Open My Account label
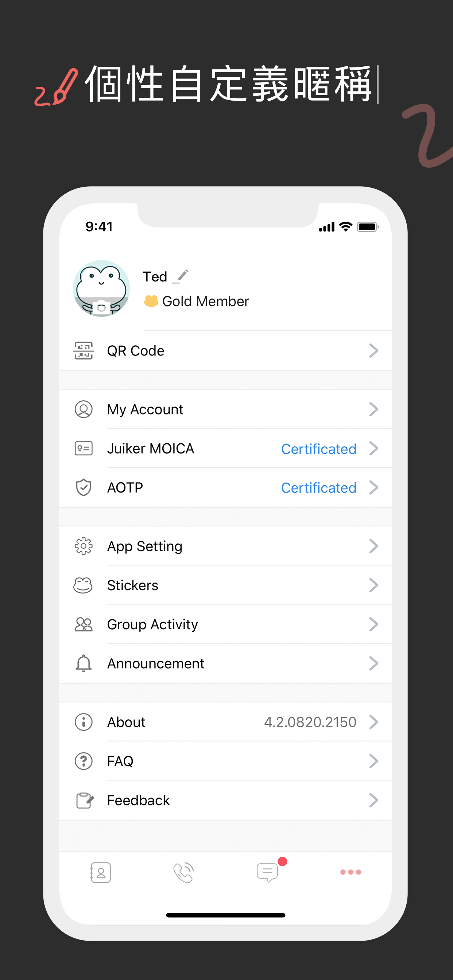Screen dimensions: 453x980 (145, 410)
